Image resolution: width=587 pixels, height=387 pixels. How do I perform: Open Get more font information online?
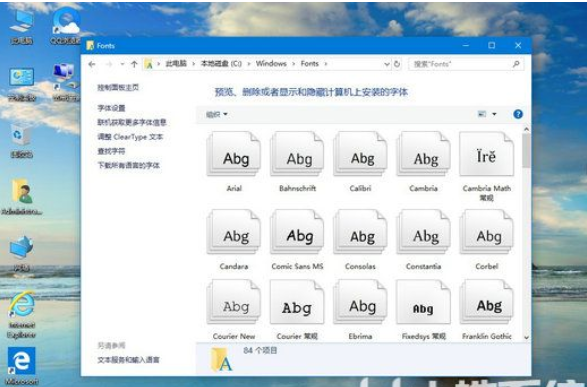click(132, 122)
